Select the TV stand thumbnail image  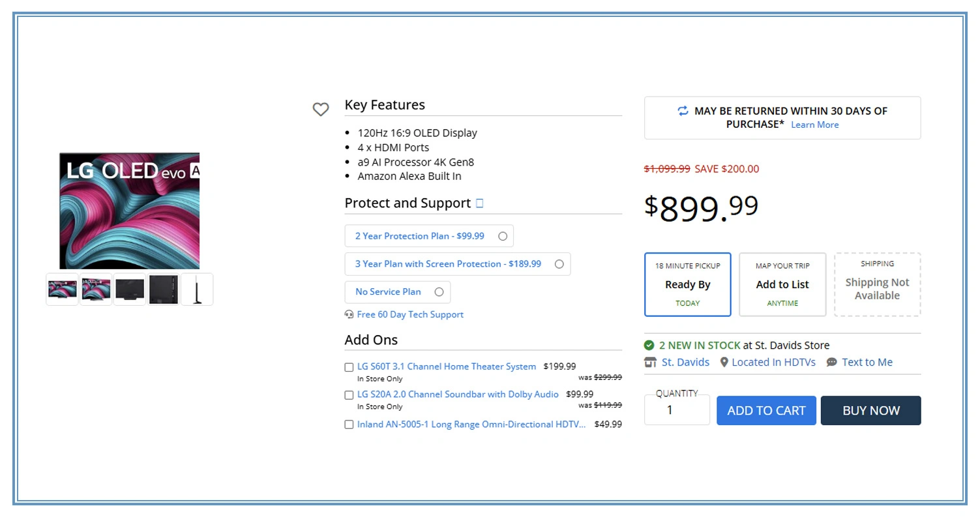click(197, 289)
